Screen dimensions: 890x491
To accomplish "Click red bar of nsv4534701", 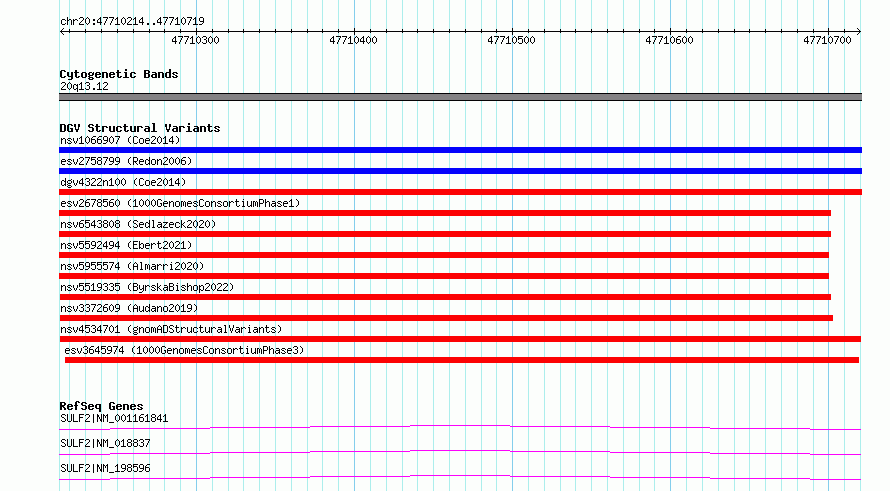I will click(x=460, y=339).
